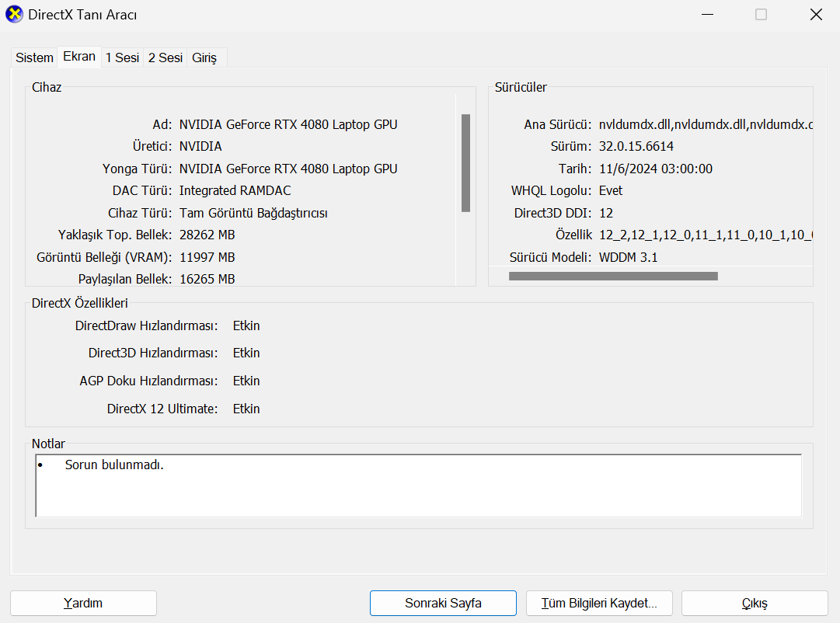Screen dimensions: 840x623
Task: Click the Özellik levels value 12_2,12_1
Action: point(706,235)
